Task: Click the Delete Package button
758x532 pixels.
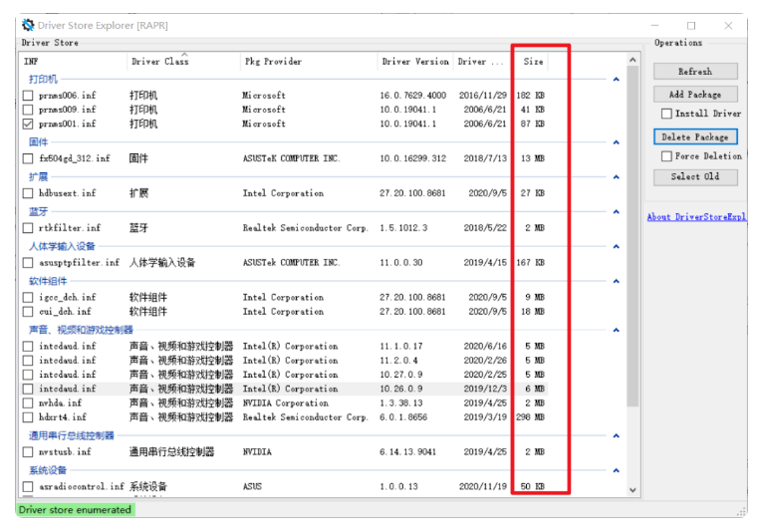Action: 695,136
